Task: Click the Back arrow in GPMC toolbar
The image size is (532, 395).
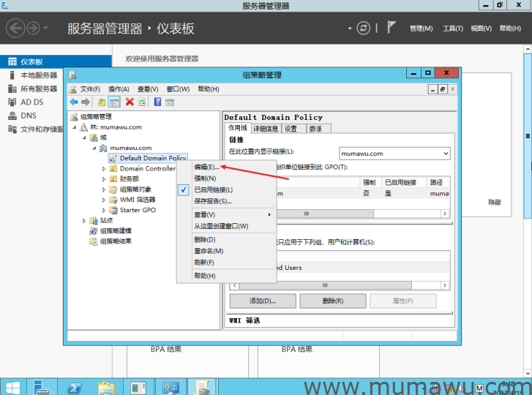Action: pyautogui.click(x=74, y=102)
